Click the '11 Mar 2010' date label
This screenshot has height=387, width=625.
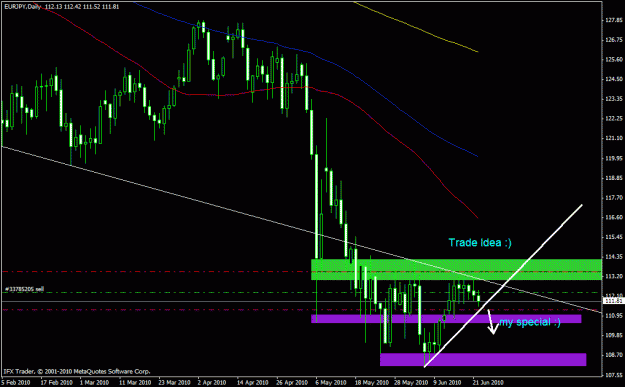click(x=135, y=383)
